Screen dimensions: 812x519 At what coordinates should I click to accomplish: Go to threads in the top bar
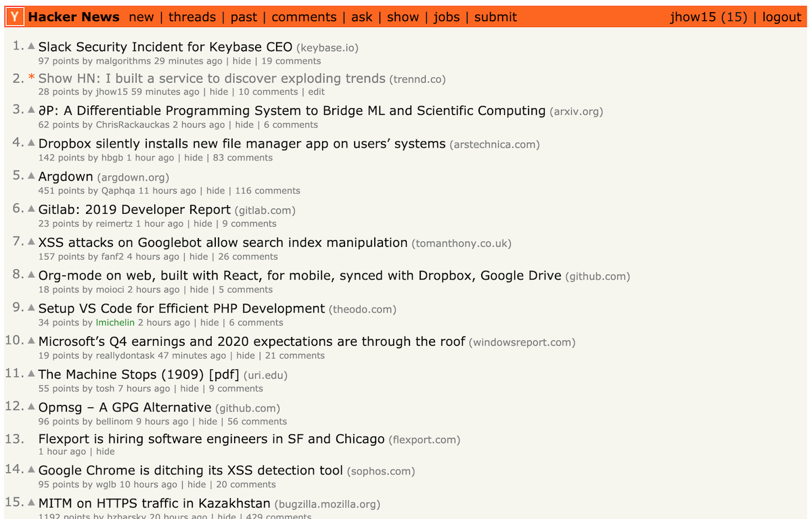[x=192, y=17]
